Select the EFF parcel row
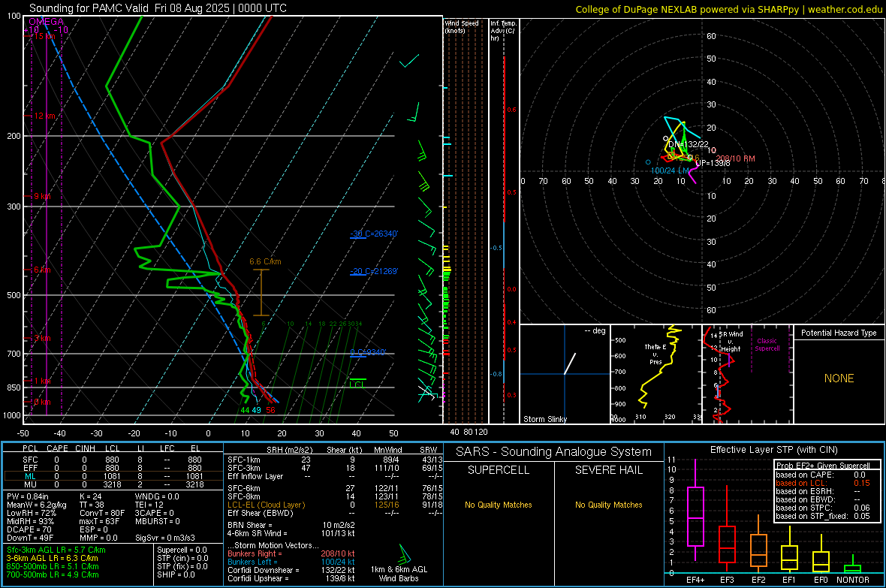This screenshot has height=588, width=886. pos(113,468)
